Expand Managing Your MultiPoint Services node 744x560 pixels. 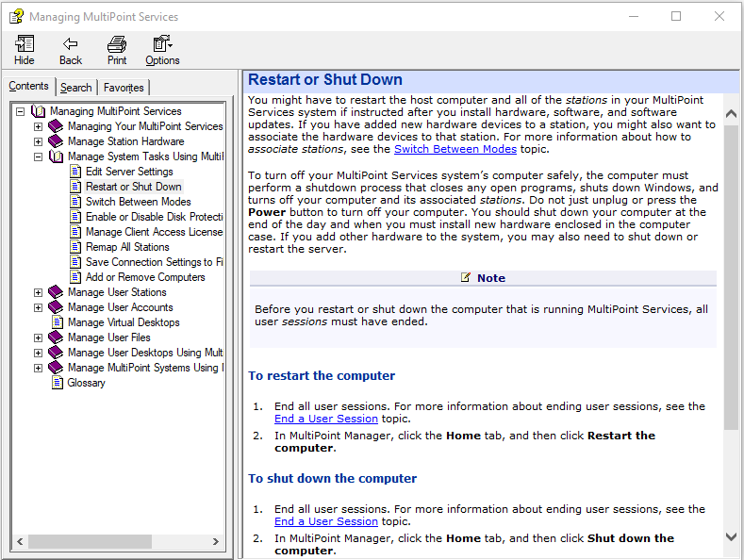pos(38,126)
